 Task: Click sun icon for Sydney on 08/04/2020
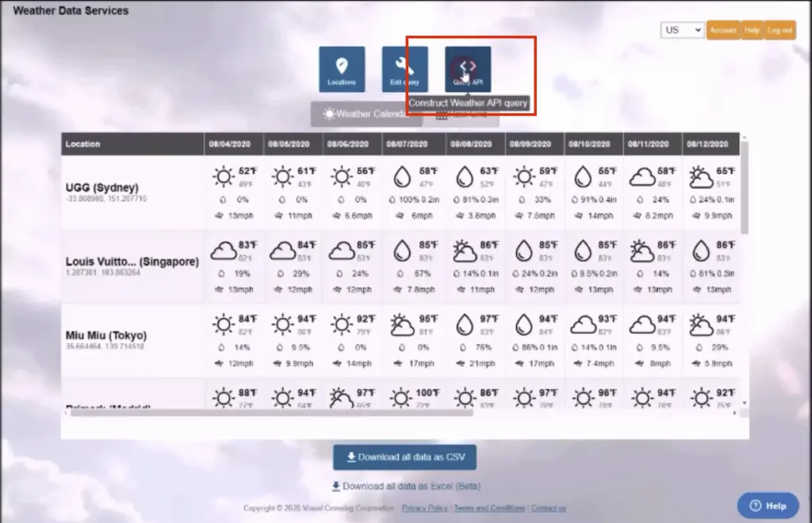(x=224, y=177)
